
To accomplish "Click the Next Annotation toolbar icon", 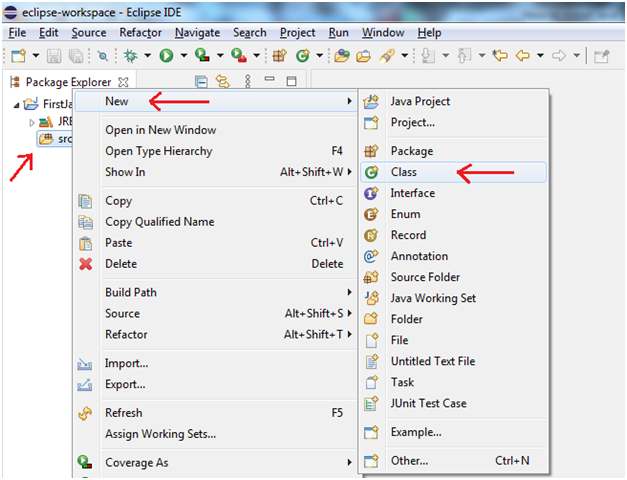I will click(428, 56).
